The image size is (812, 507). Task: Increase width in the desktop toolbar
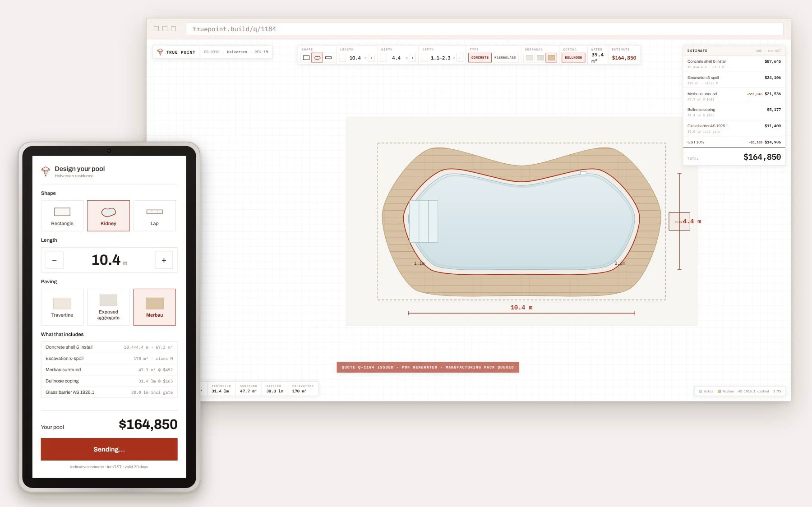tap(412, 58)
